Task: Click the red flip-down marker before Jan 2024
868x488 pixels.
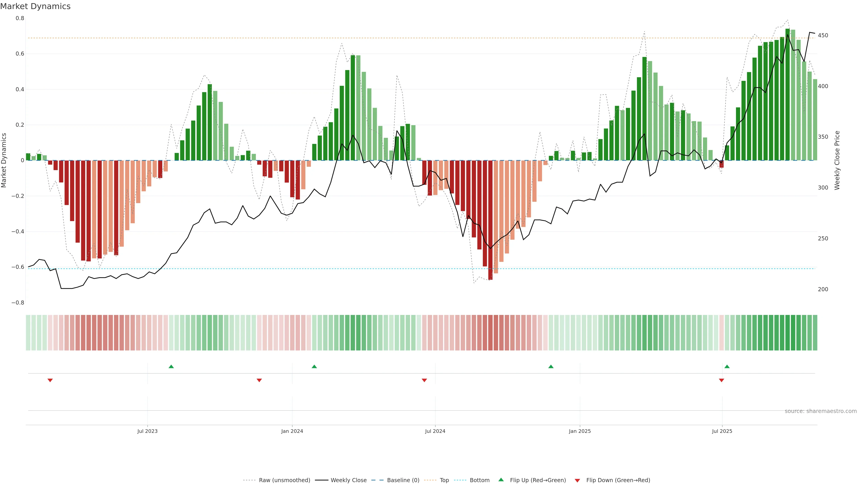Action: click(259, 380)
